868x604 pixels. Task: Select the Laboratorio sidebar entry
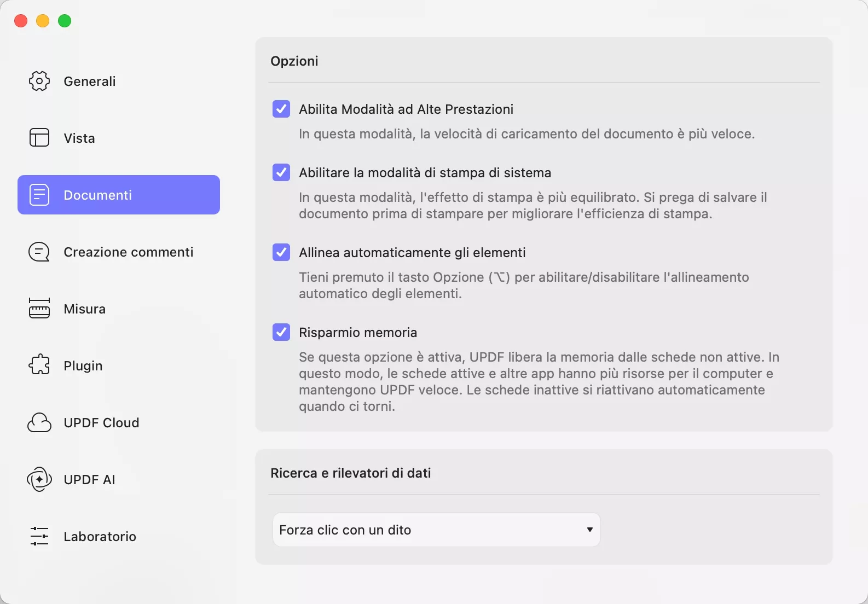(x=100, y=536)
